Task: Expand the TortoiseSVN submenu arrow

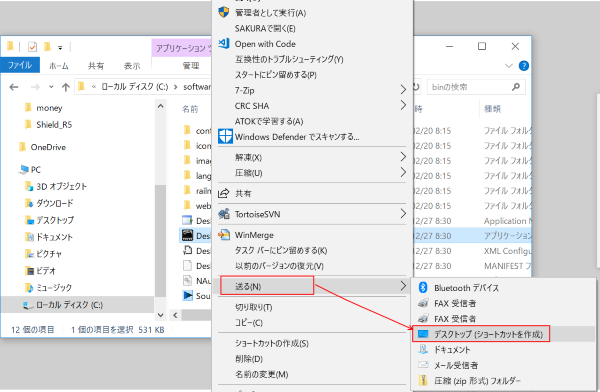Action: [403, 213]
